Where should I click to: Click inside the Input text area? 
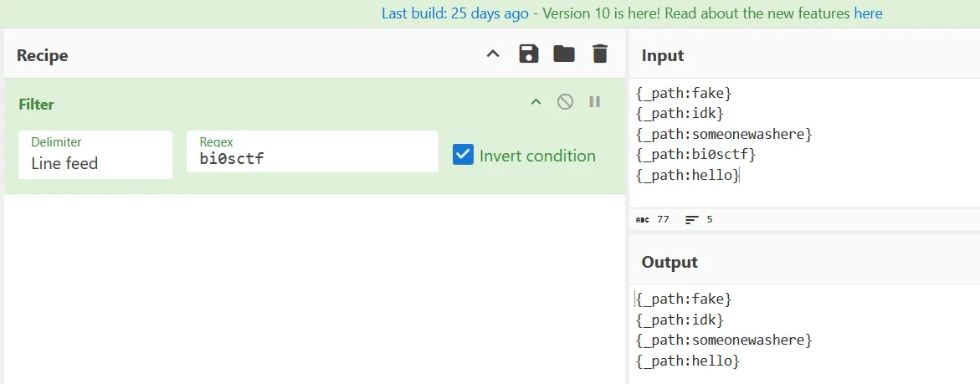[804, 143]
